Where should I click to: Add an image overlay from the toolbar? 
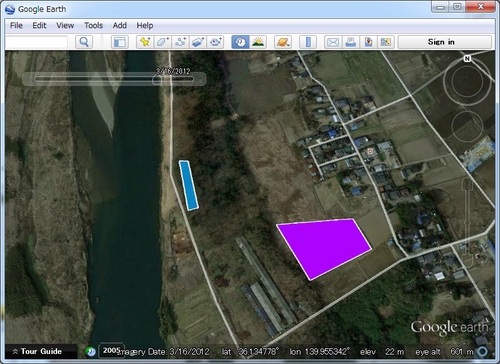click(x=198, y=42)
